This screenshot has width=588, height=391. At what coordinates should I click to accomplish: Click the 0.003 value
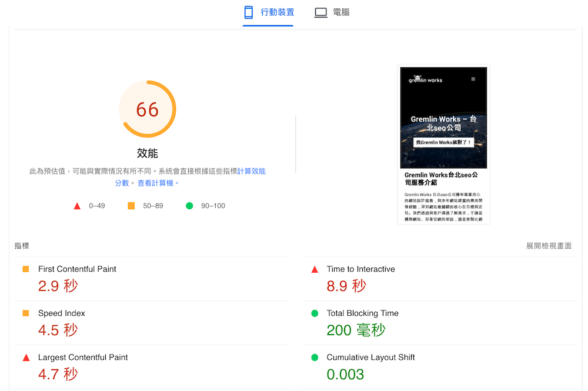click(x=345, y=375)
